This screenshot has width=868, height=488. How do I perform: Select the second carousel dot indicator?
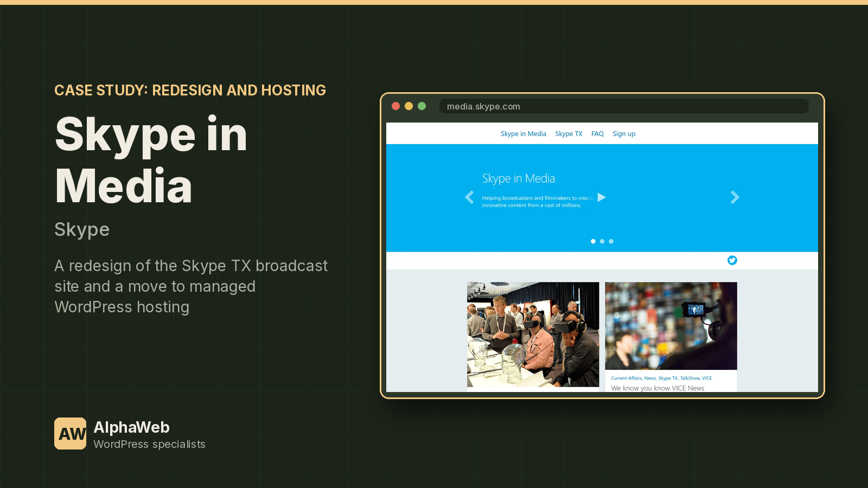(x=602, y=241)
